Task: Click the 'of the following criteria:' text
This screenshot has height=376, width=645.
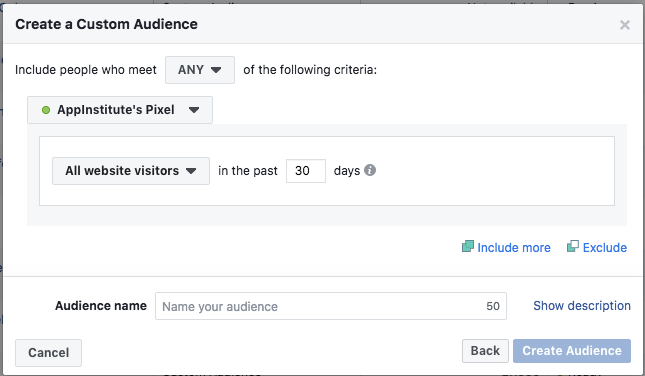Action: click(310, 70)
